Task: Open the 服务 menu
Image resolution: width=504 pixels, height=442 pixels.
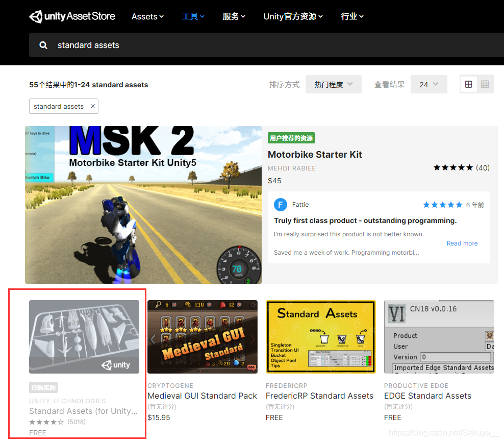Action: pos(234,16)
